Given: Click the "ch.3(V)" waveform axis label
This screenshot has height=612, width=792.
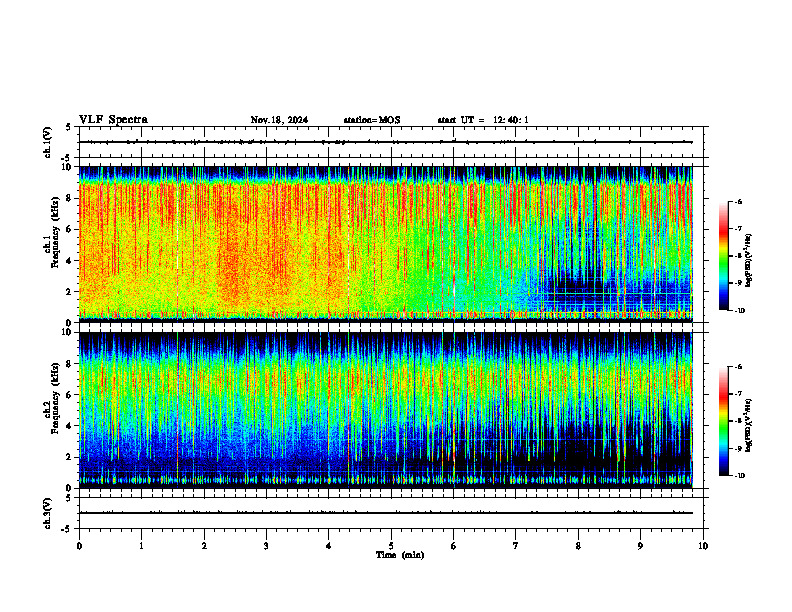Looking at the screenshot, I should [x=48, y=513].
